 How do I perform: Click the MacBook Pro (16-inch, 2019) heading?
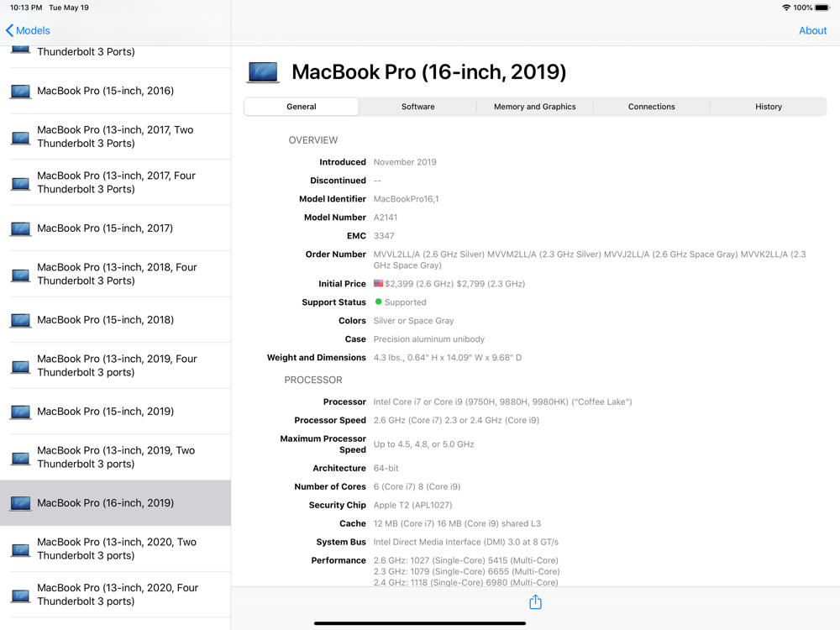pyautogui.click(x=428, y=71)
